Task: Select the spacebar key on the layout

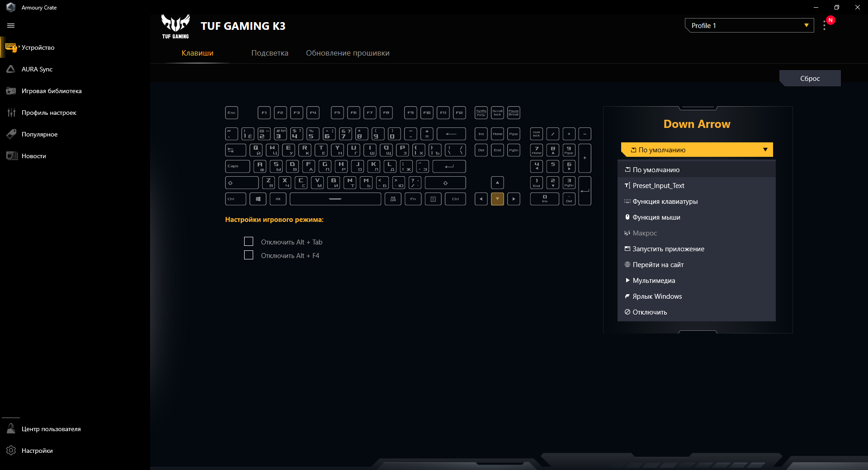Action: click(335, 199)
